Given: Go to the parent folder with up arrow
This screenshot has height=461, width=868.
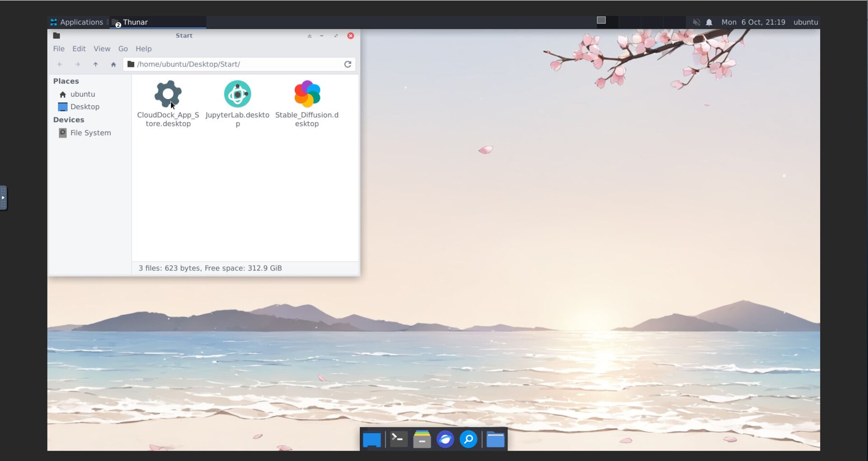Looking at the screenshot, I should pyautogui.click(x=95, y=65).
